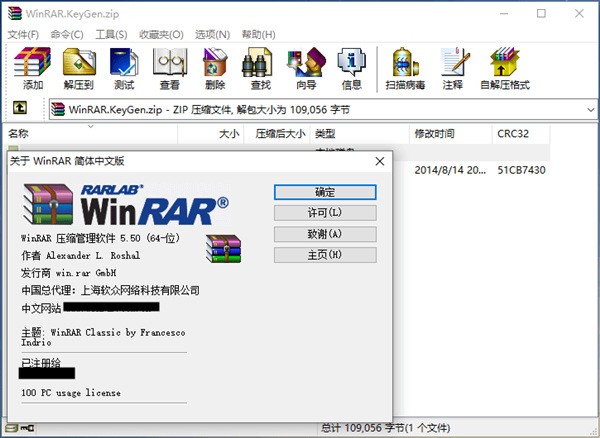Close the About WinRAR dialog
This screenshot has height=438, width=600.
380,161
